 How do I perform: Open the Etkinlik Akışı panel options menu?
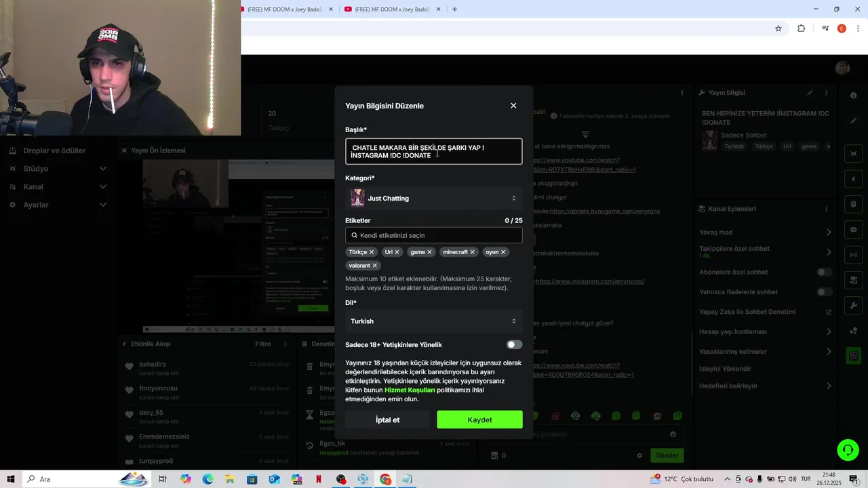click(285, 344)
